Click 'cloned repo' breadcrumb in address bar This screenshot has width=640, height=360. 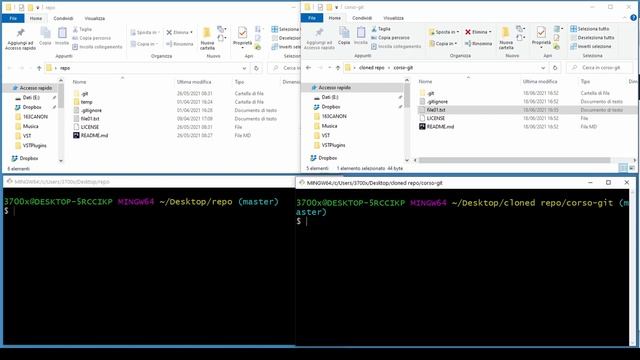(x=371, y=68)
